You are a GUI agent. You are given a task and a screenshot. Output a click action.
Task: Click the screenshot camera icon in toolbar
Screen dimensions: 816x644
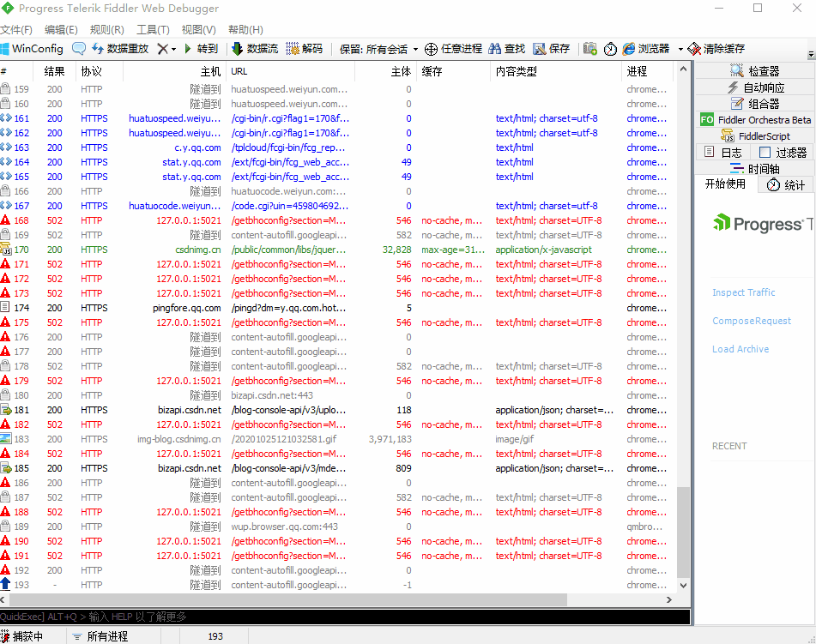pos(589,49)
